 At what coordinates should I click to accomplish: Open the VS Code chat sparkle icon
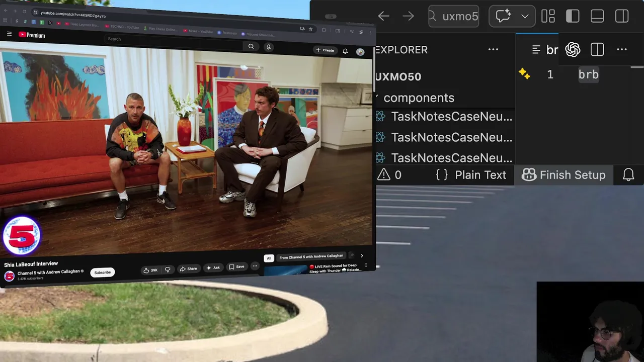(x=504, y=16)
